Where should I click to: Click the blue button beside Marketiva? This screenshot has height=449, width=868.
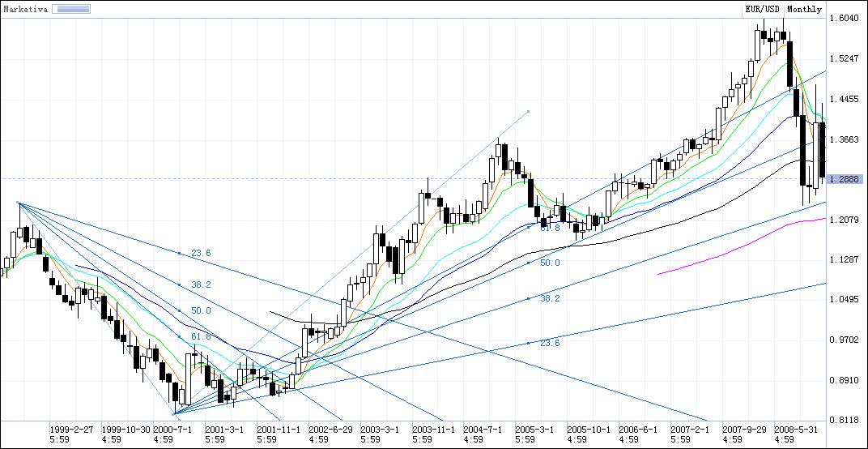pos(72,9)
